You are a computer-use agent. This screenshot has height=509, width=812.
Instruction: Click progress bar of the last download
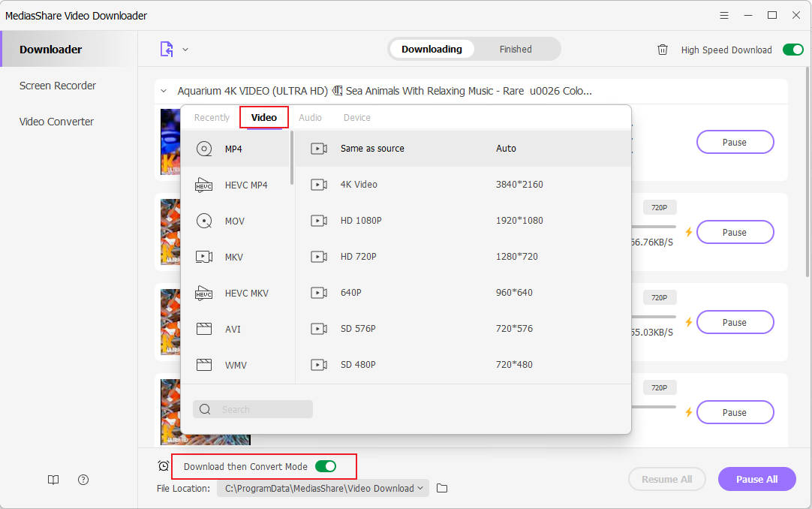tap(654, 407)
